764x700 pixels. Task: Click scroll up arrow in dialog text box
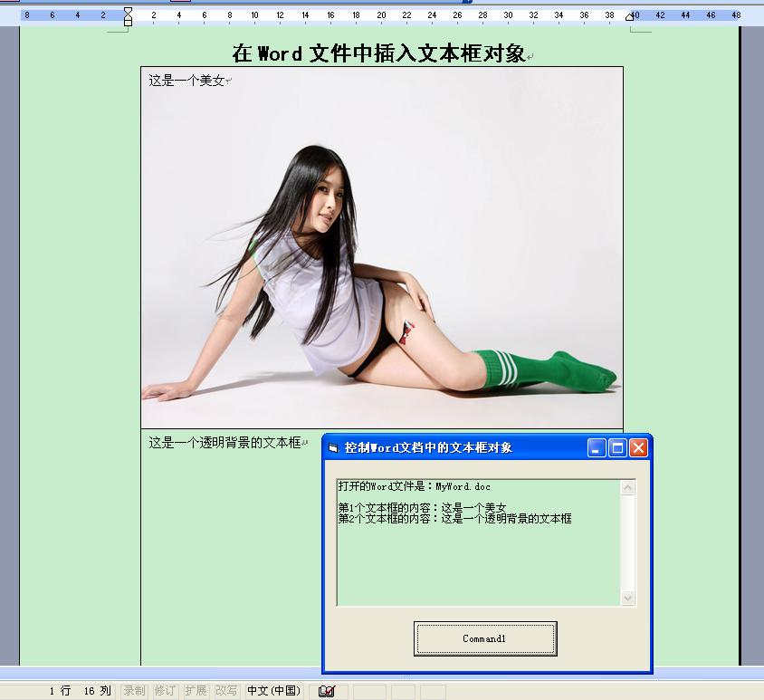(x=628, y=487)
